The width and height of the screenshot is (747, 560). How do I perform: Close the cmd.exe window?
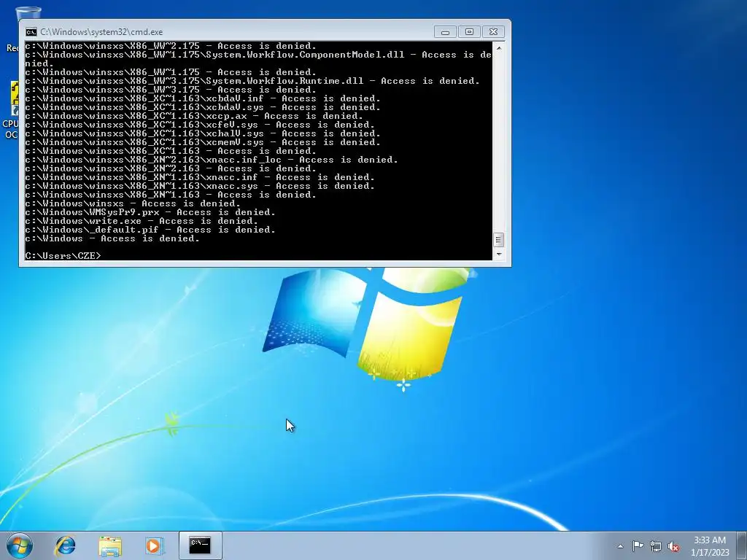[x=494, y=32]
